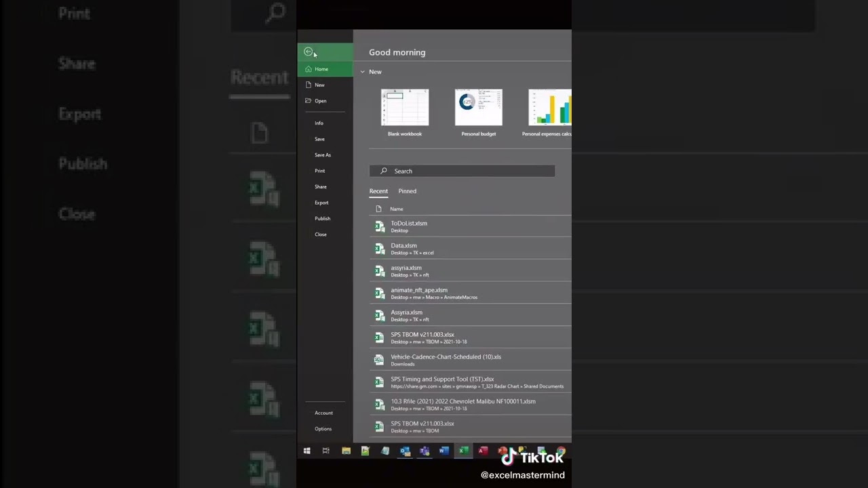Open Word from the taskbar
Image resolution: width=868 pixels, height=488 pixels.
pyautogui.click(x=444, y=451)
